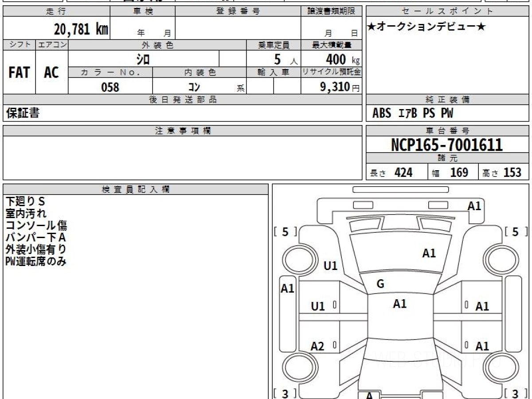
Task: Click tire rating [ 5 ] at left front wheel
Action: click(x=286, y=231)
